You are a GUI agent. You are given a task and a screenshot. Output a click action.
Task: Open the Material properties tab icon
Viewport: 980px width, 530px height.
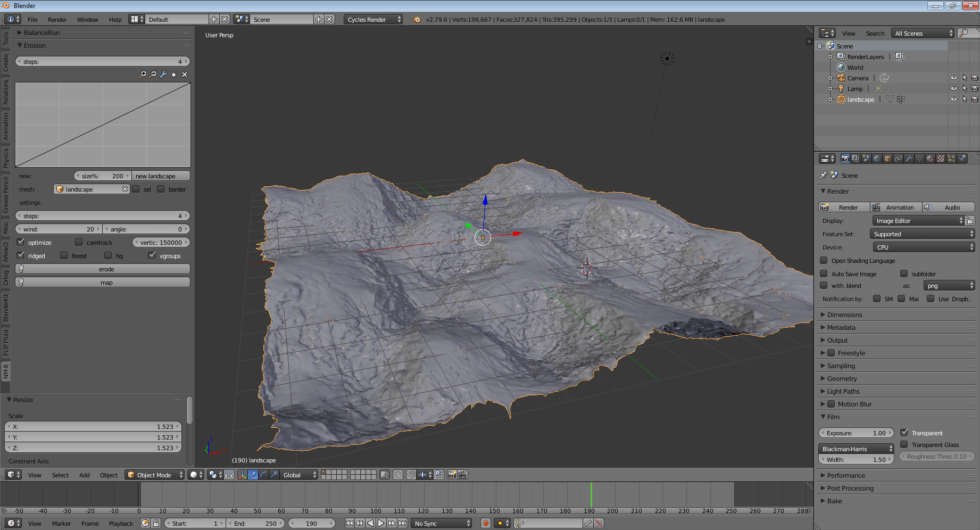(x=930, y=159)
